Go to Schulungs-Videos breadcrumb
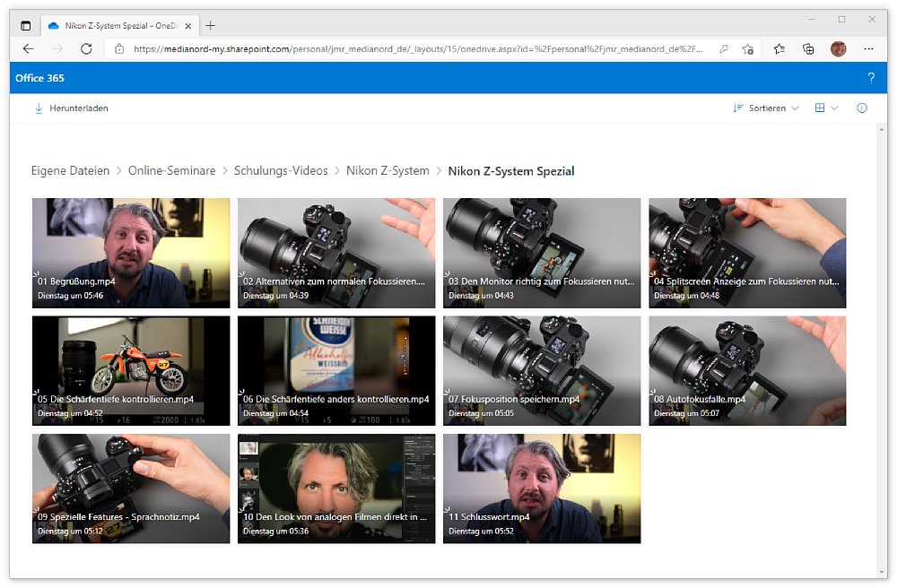This screenshot has height=588, width=897. (281, 171)
